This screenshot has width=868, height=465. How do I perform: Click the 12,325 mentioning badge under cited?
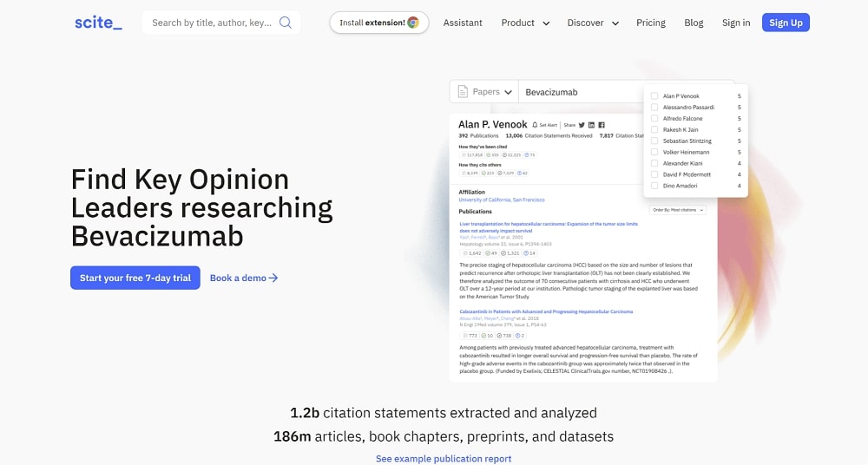[511, 155]
